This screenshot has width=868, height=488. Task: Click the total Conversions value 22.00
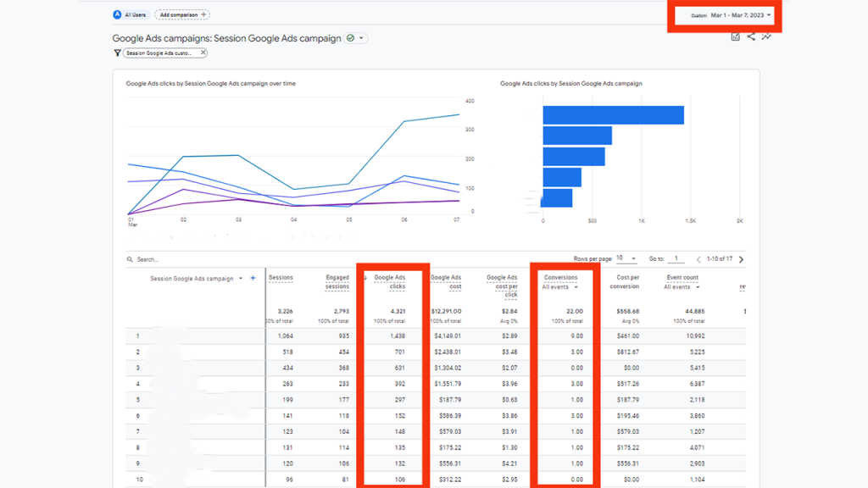pos(574,312)
